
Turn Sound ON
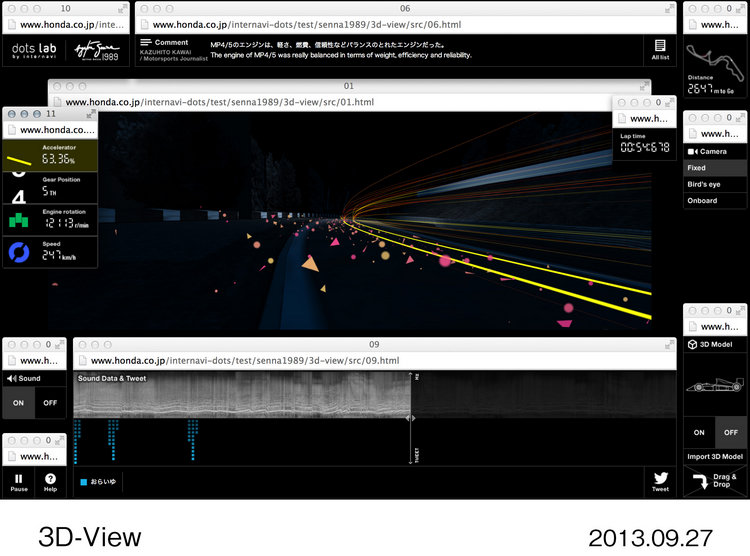tap(19, 402)
